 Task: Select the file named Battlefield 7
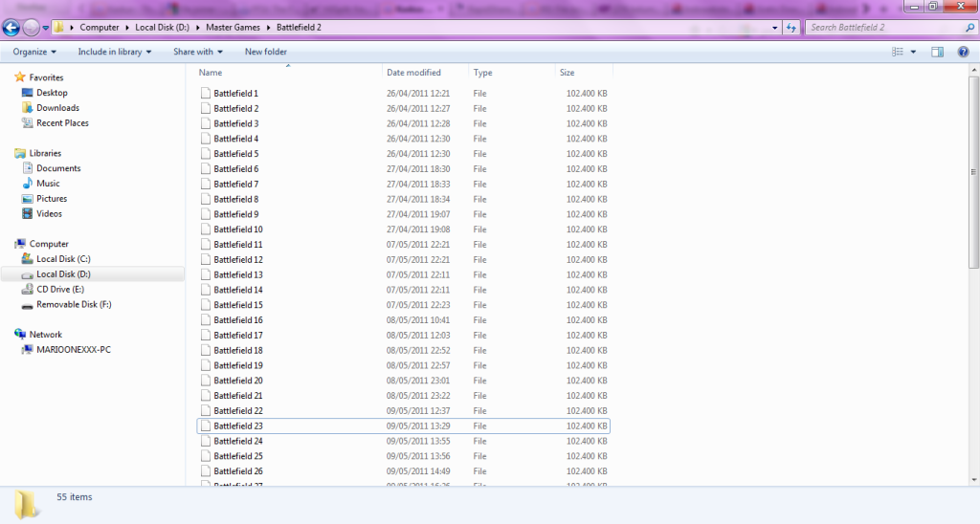coord(236,185)
